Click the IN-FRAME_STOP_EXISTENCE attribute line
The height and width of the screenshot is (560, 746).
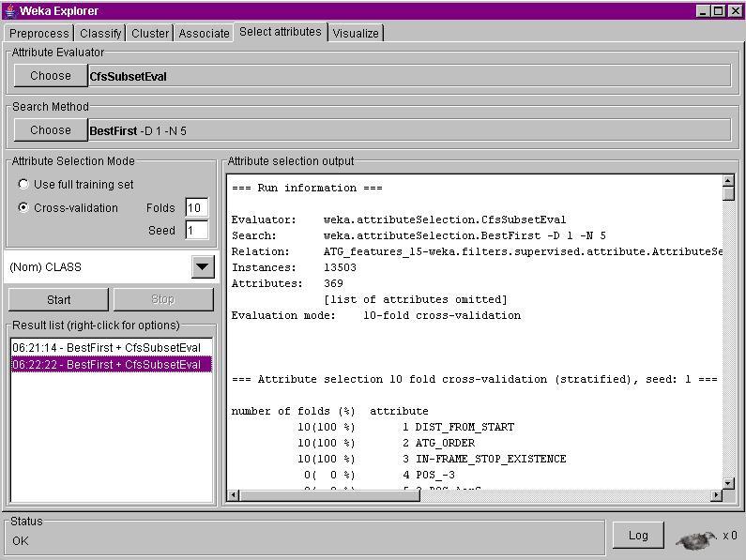432,459
